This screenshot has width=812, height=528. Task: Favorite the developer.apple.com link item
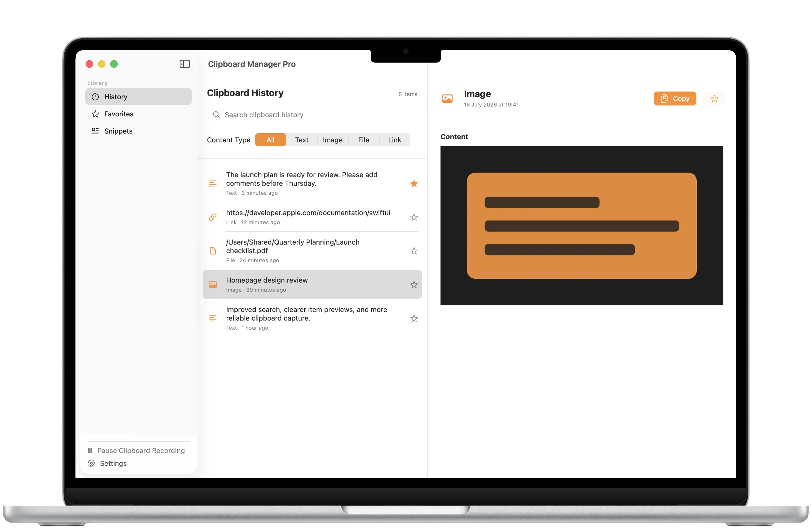(x=414, y=217)
